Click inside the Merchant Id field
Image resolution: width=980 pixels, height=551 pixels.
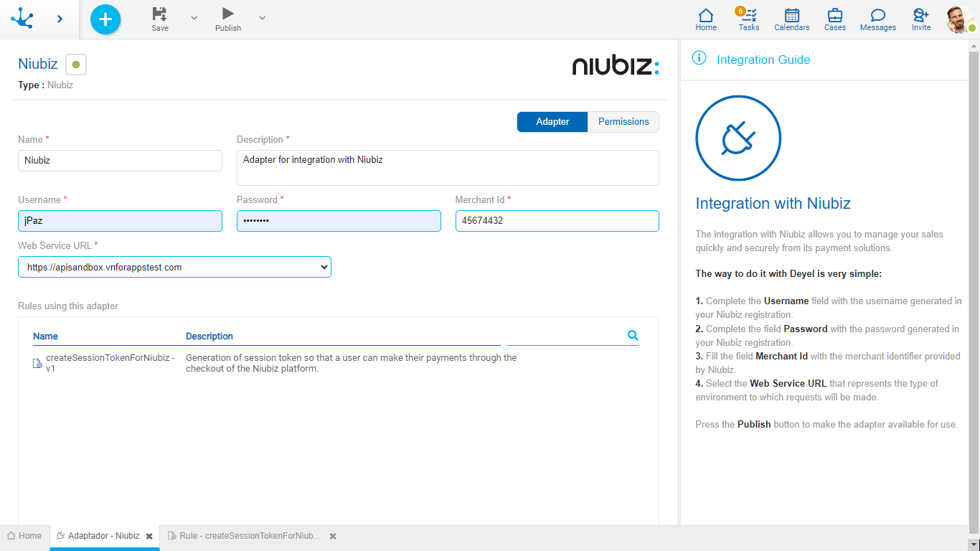[557, 220]
